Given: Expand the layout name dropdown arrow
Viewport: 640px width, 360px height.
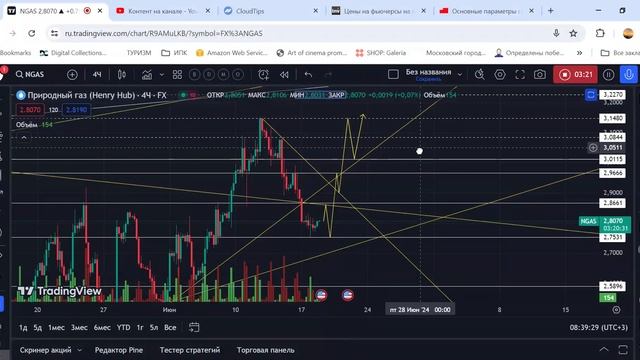Looking at the screenshot, I should [460, 75].
